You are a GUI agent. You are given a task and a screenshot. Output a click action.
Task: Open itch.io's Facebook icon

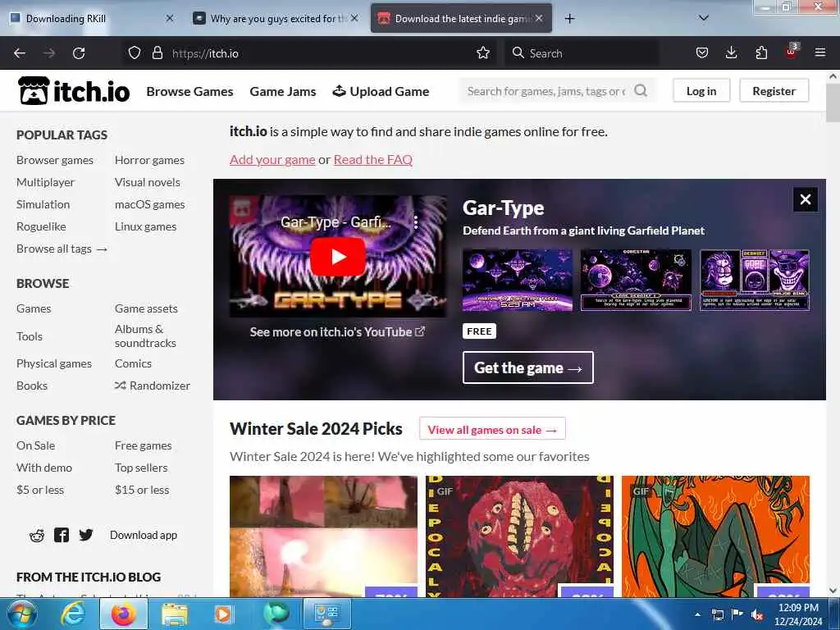click(62, 535)
